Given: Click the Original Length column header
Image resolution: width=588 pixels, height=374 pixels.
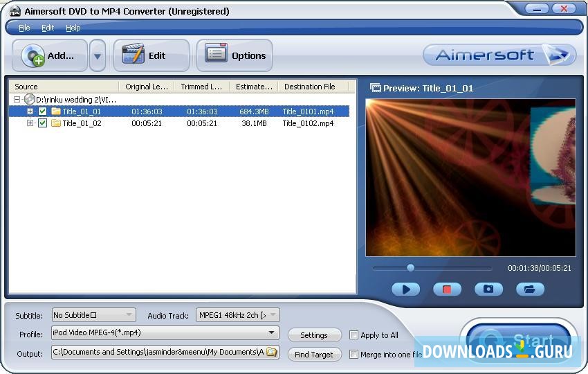Looking at the screenshot, I should click(x=146, y=87).
